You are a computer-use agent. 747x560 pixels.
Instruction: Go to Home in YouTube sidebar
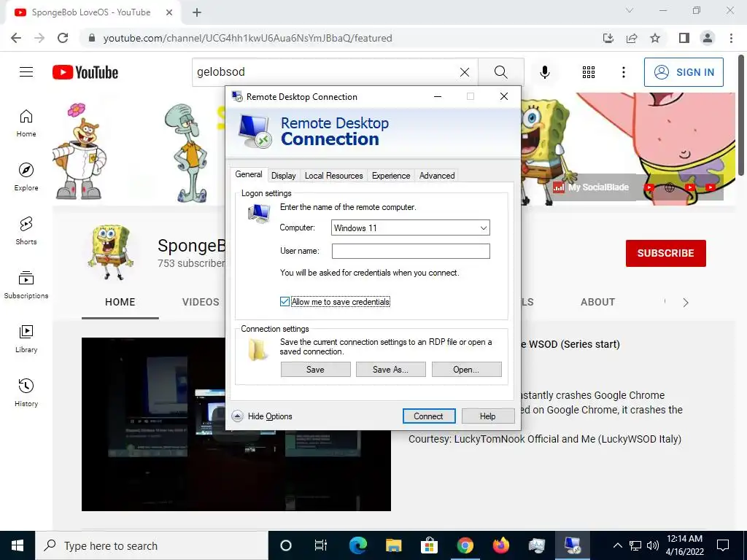click(26, 122)
